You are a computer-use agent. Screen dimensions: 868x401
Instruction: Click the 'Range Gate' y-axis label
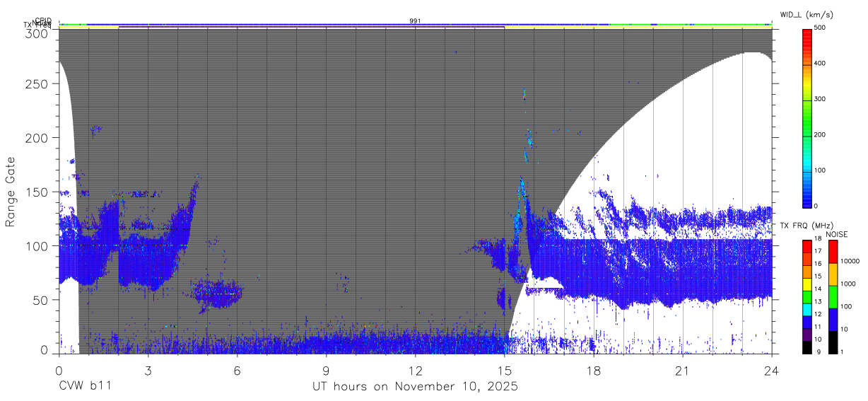point(11,191)
